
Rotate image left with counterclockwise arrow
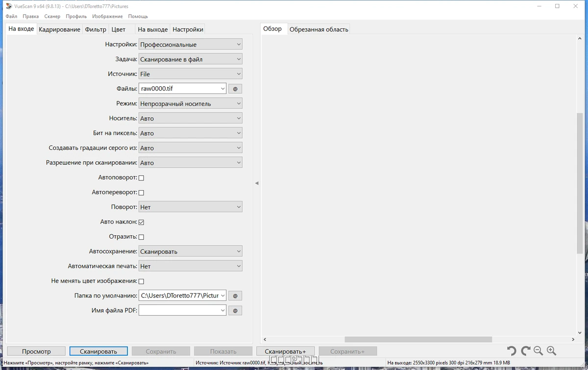coord(512,351)
